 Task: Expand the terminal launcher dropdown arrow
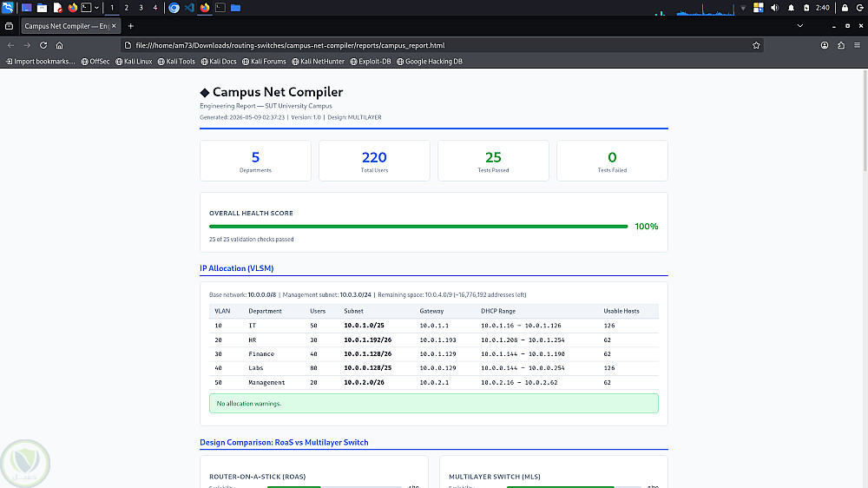[96, 8]
